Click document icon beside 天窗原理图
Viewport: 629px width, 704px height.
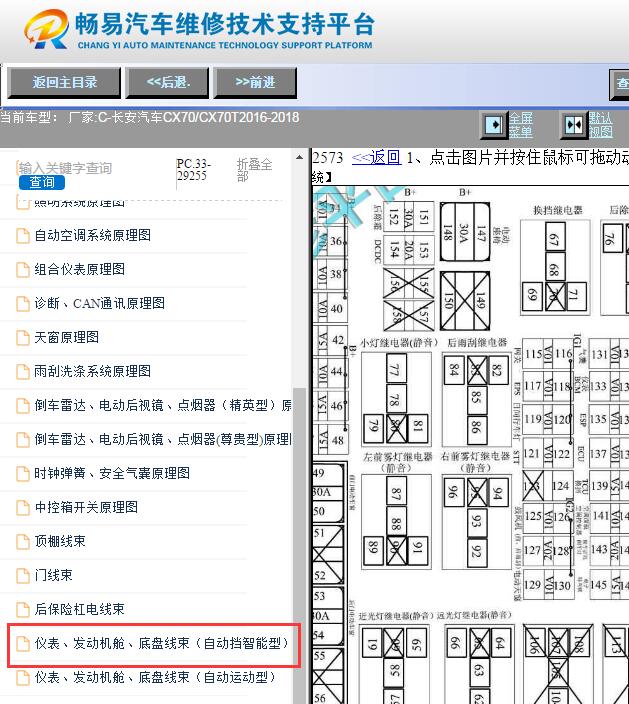23,338
